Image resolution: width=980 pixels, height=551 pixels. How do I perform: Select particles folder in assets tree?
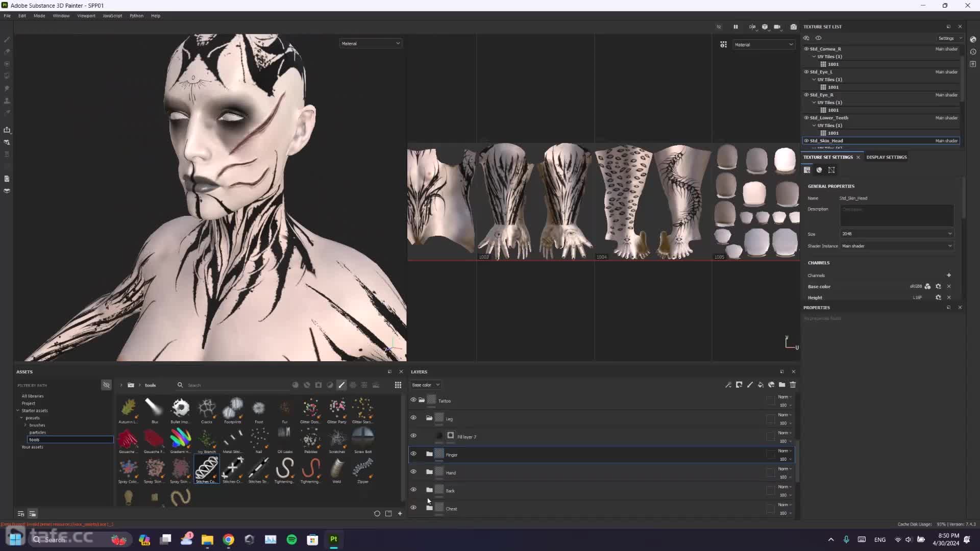click(x=37, y=432)
